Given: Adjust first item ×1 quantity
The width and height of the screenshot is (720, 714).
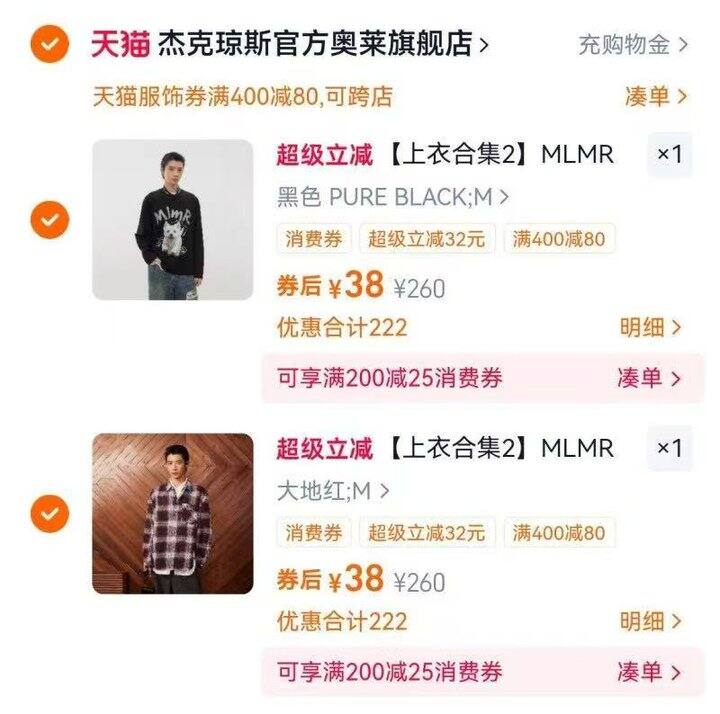Looking at the screenshot, I should (x=669, y=155).
